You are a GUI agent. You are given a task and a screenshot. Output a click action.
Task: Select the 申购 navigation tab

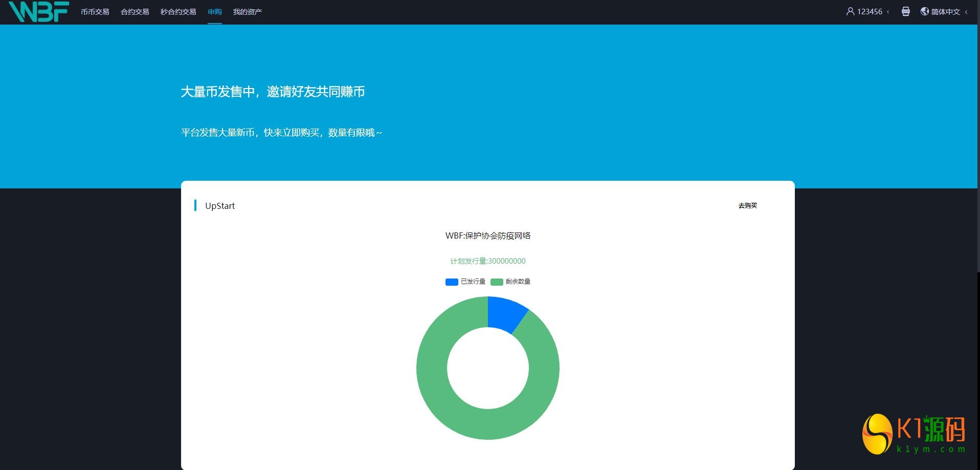coord(215,12)
